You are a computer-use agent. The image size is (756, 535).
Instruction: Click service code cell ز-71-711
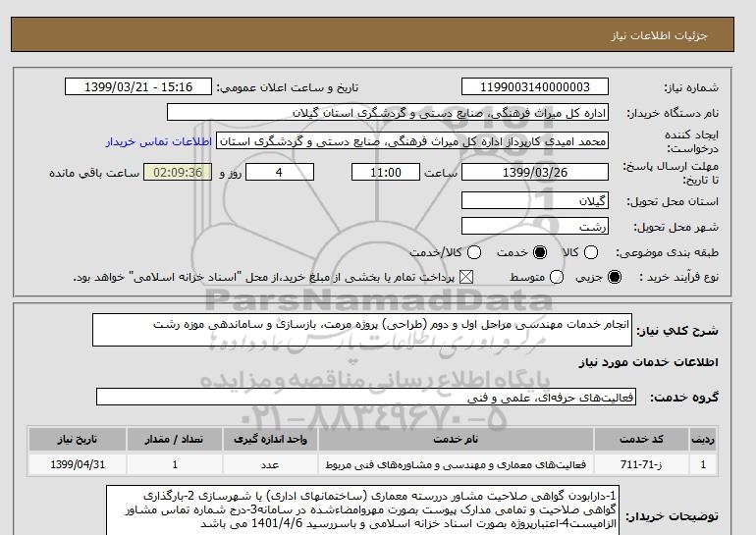click(x=641, y=464)
